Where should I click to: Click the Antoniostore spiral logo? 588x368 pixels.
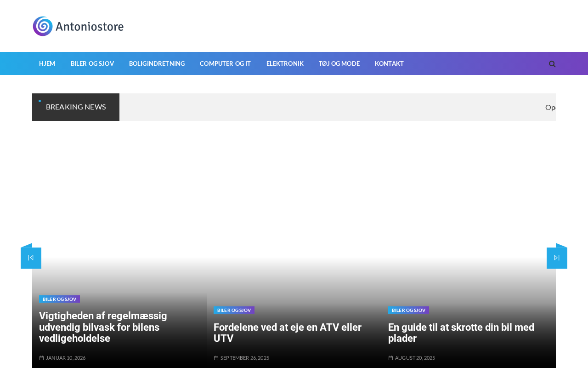[x=43, y=26]
